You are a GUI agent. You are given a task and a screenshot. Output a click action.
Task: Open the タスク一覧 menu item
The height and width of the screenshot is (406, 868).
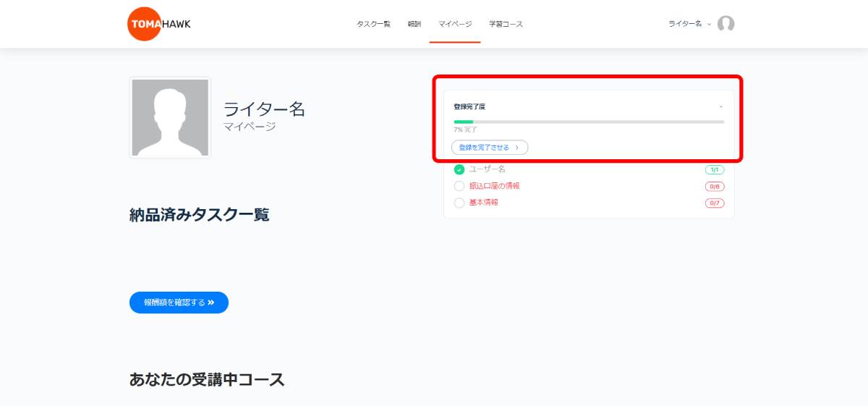(373, 24)
